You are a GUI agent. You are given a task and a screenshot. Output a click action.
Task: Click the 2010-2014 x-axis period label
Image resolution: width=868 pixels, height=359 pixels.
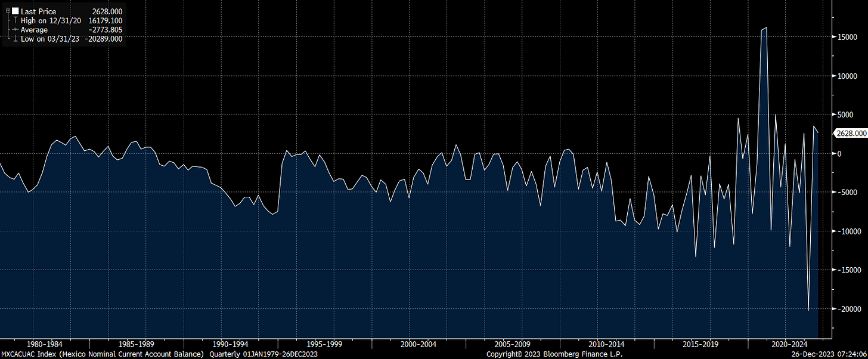[x=607, y=344]
